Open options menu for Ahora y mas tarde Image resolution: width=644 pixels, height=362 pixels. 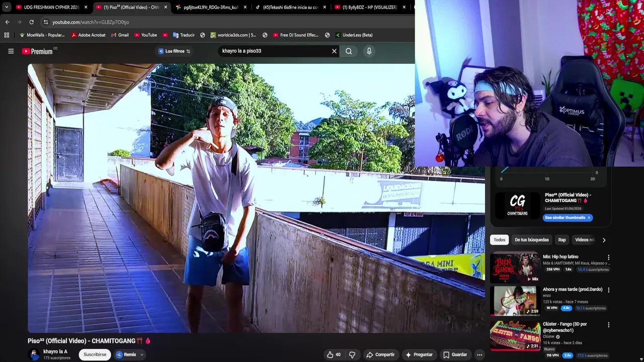point(608,290)
